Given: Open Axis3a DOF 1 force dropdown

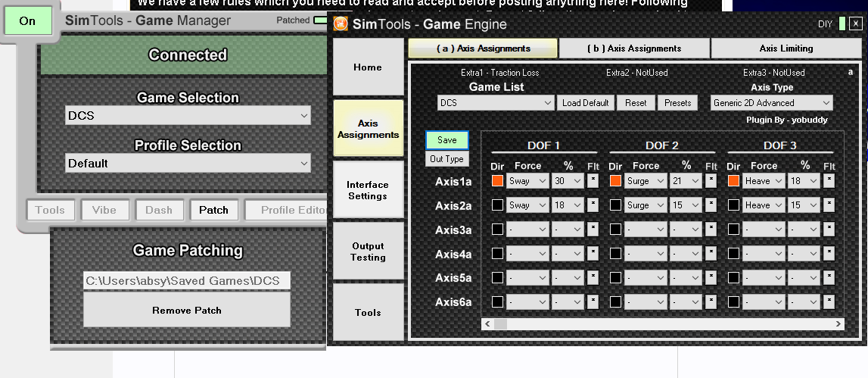Looking at the screenshot, I should 527,229.
